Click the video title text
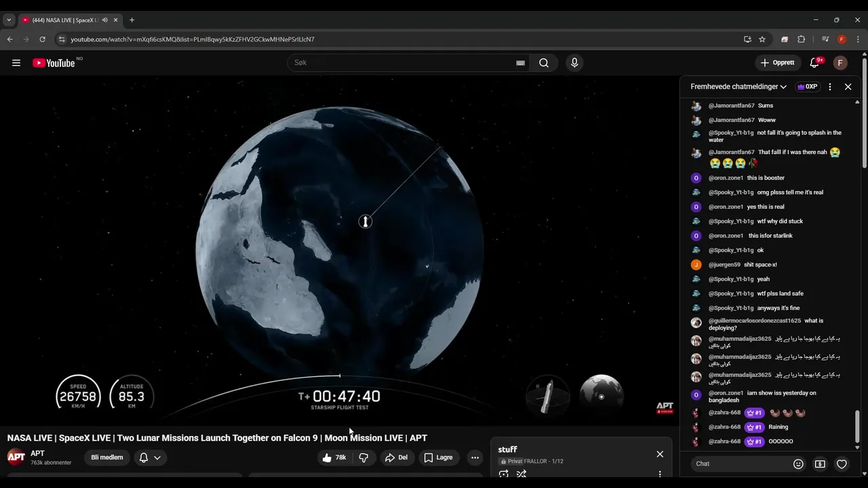The height and width of the screenshot is (488, 868). pyautogui.click(x=217, y=438)
